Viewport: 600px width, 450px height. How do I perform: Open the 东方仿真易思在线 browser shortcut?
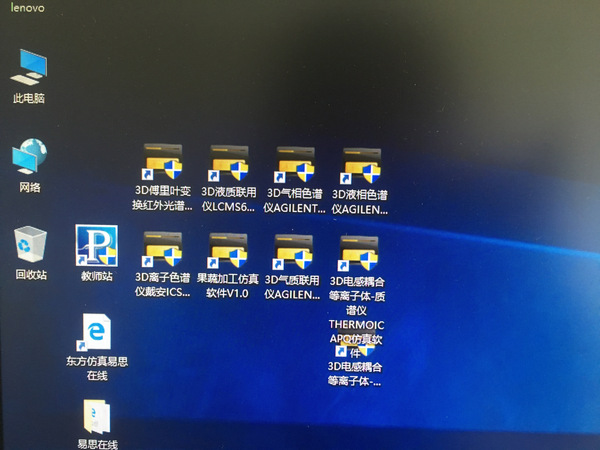tap(97, 333)
